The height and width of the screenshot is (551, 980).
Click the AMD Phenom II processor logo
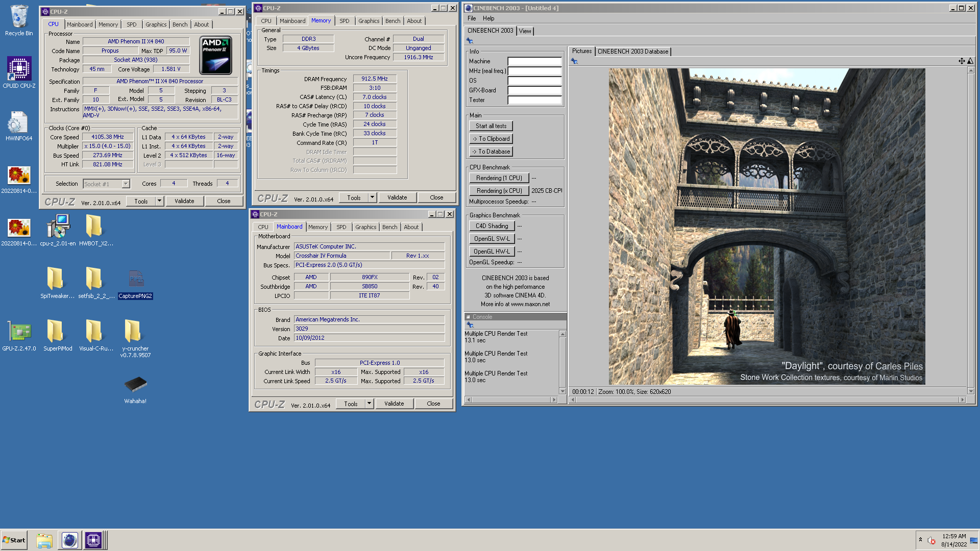[x=216, y=55]
